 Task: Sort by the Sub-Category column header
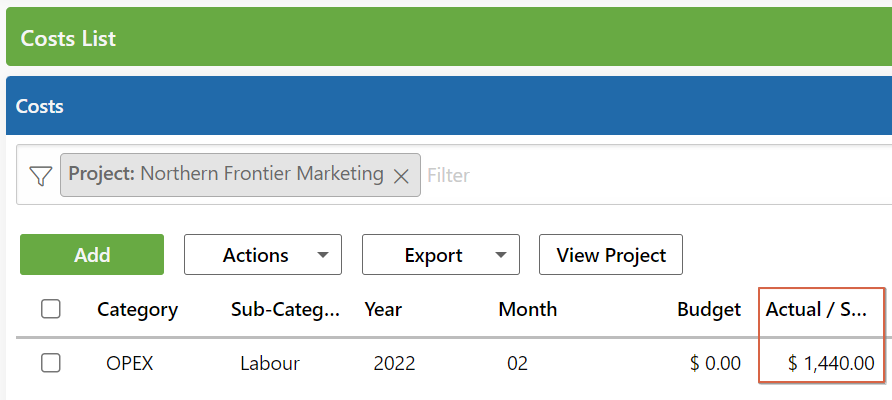(x=285, y=310)
